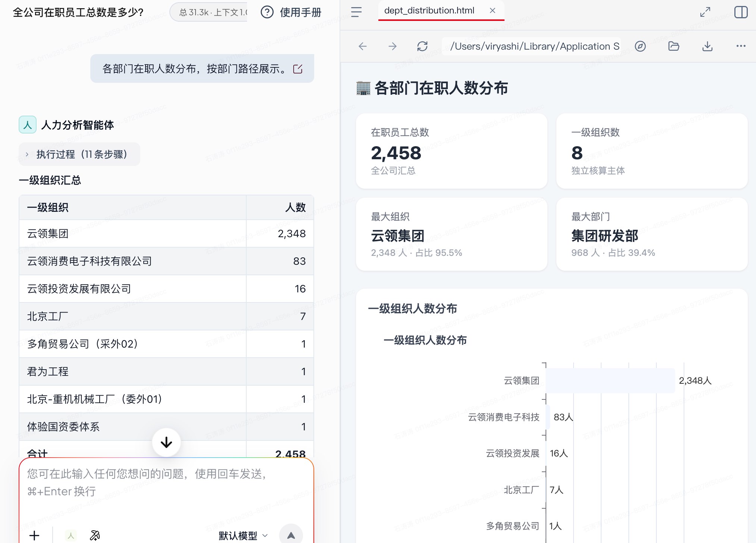
Task: Select the 云领消费电子科技有限公司 row
Action: pyautogui.click(x=166, y=261)
